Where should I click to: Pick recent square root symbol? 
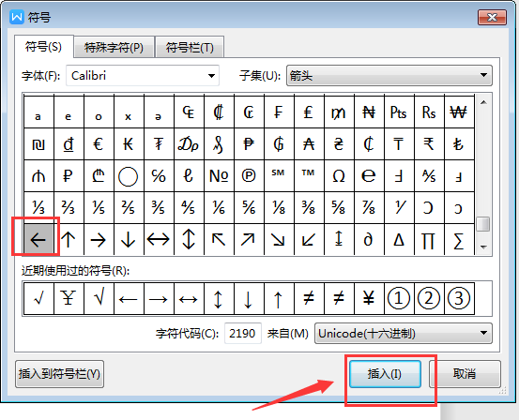[x=99, y=298]
